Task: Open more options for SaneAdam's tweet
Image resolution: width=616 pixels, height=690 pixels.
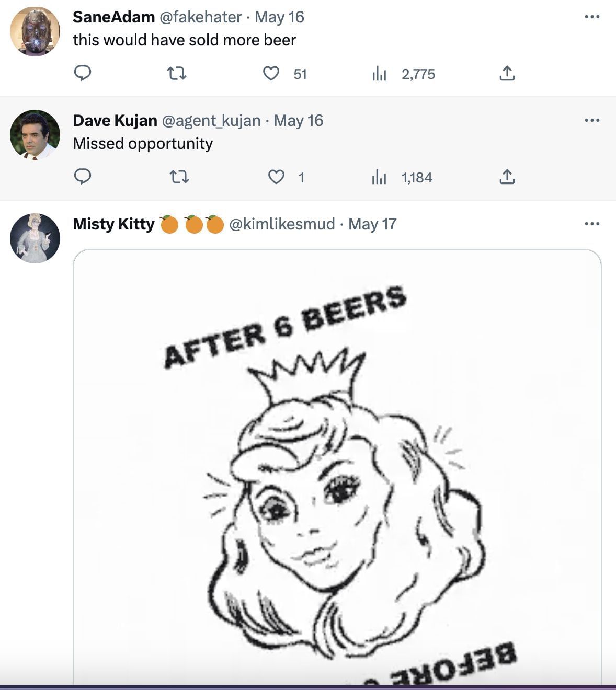Action: click(592, 17)
